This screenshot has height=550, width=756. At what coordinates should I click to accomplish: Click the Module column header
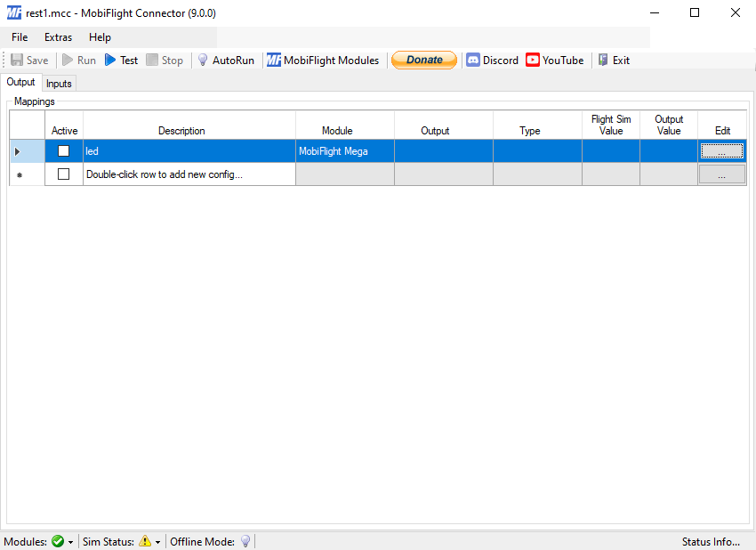pyautogui.click(x=345, y=125)
